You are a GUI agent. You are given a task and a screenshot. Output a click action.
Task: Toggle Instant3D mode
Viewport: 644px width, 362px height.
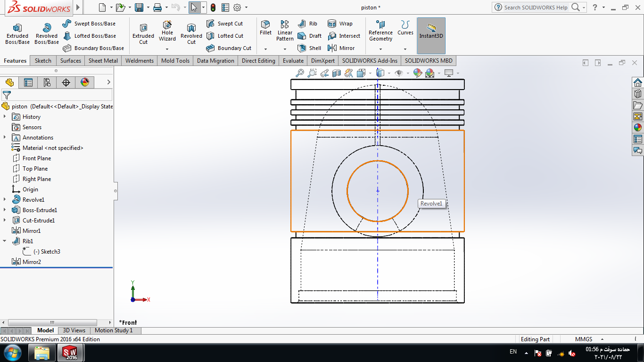(431, 32)
